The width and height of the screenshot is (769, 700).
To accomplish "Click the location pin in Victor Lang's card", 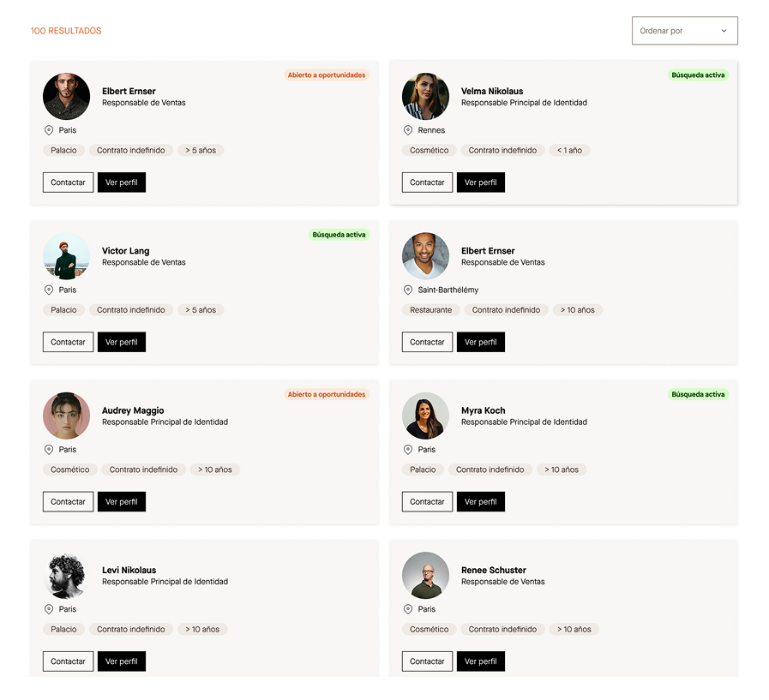I will 49,290.
